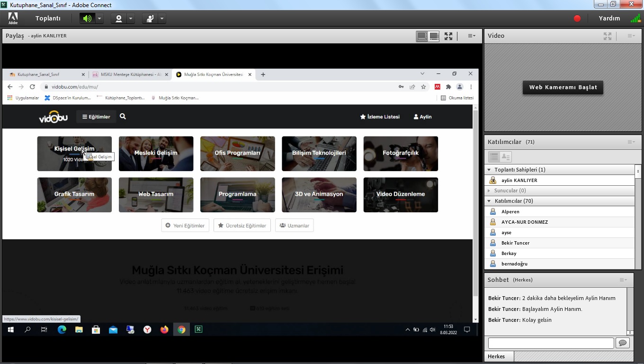644x364 pixels.
Task: Collapse the Toplantı Sahipleri group
Action: 489,170
